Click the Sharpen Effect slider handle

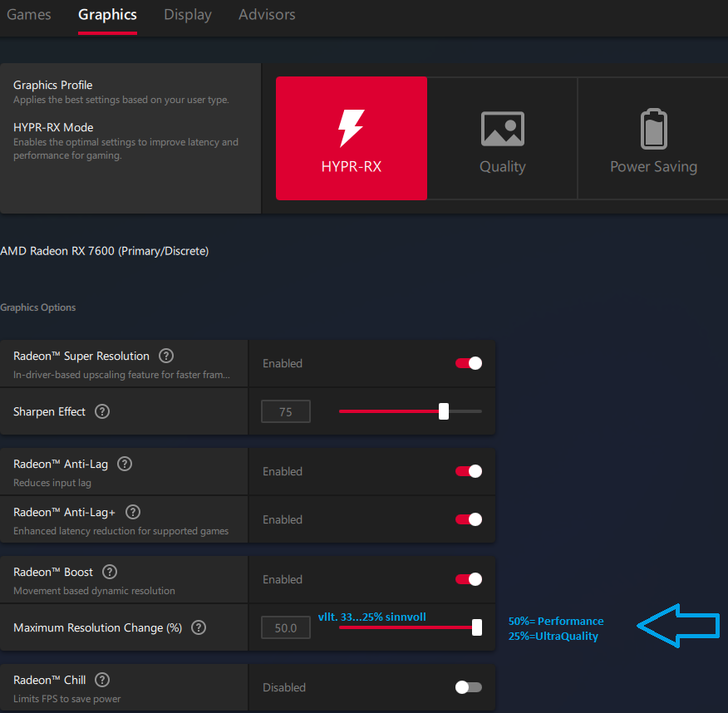pyautogui.click(x=444, y=411)
